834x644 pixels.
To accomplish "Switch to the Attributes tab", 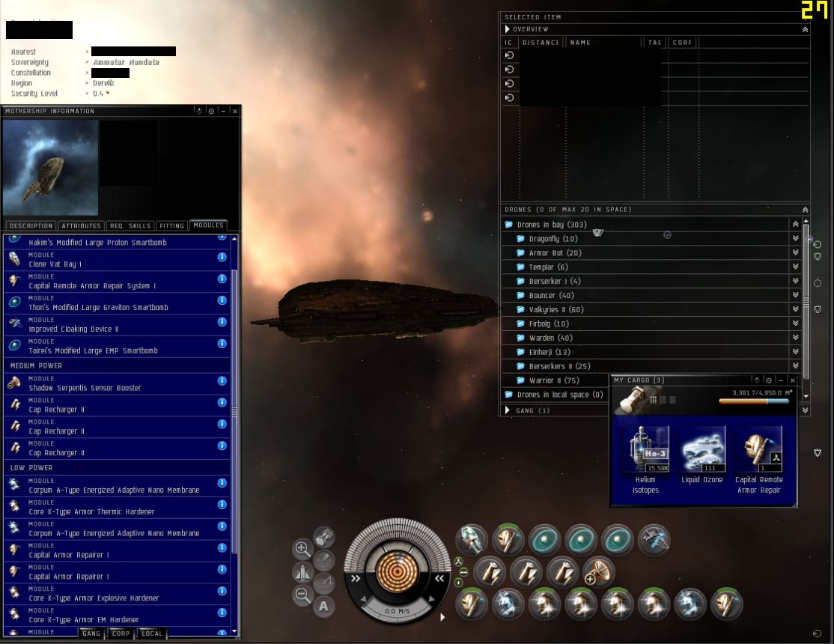I will coord(81,225).
